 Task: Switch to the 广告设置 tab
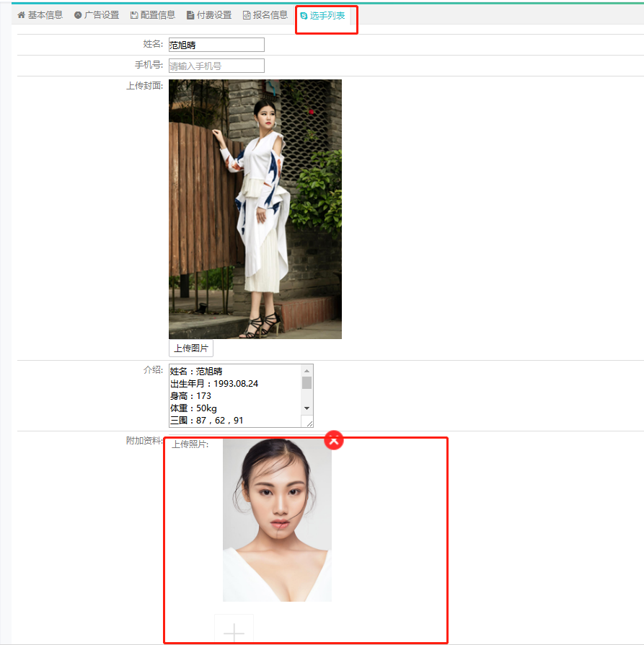click(x=96, y=15)
